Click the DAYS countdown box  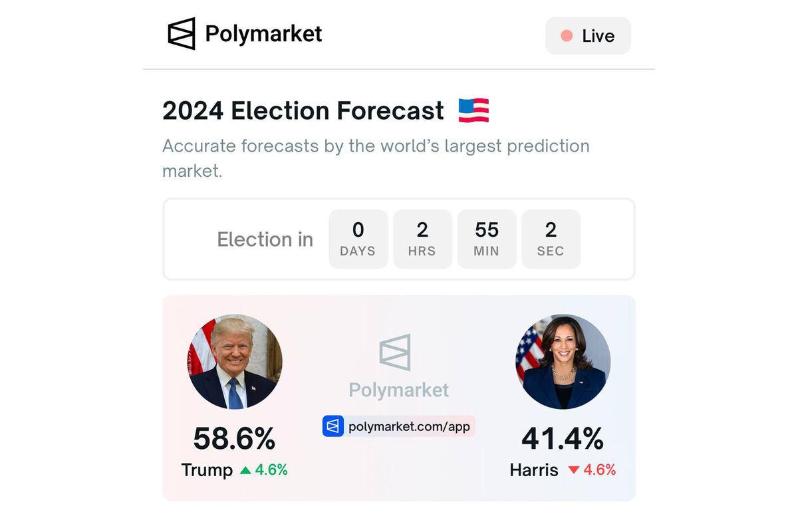coord(358,239)
